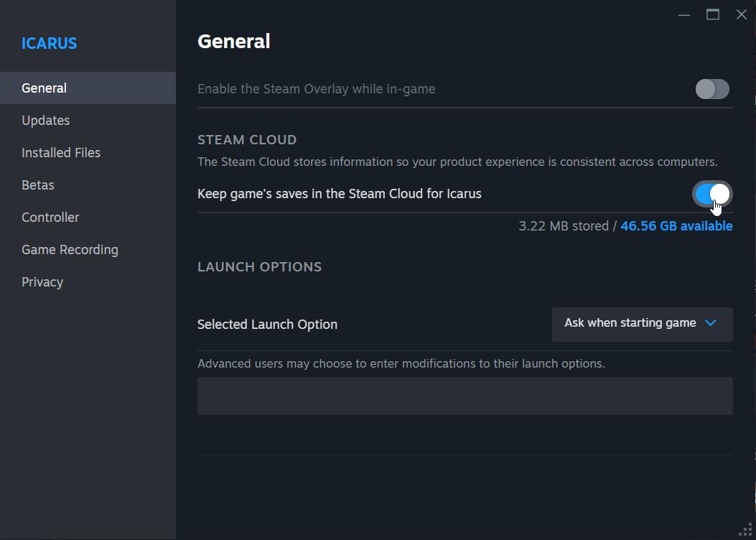Click the 46.56 GB available link
Viewport: 756px width, 540px height.
click(676, 225)
